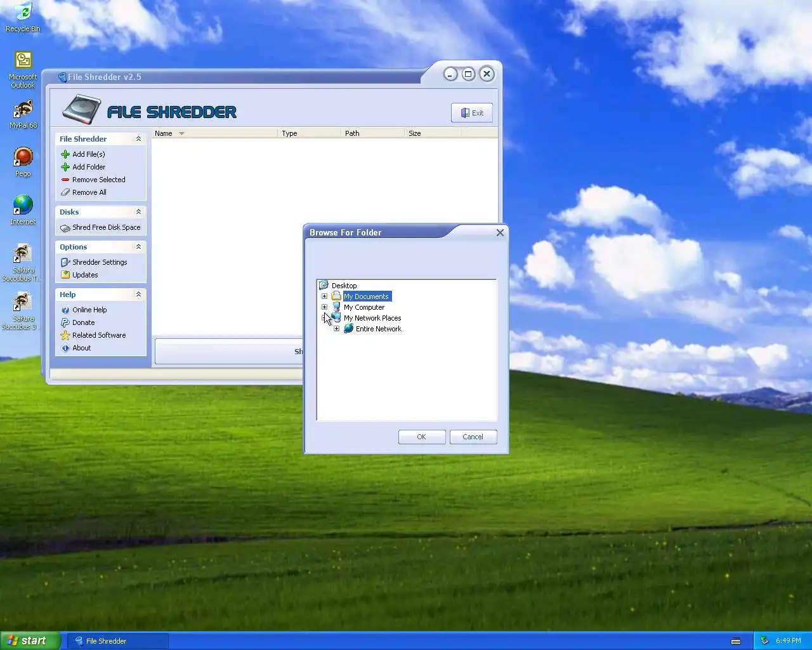Click the system tray icon beside the clock
This screenshot has width=812, height=650.
(x=764, y=640)
